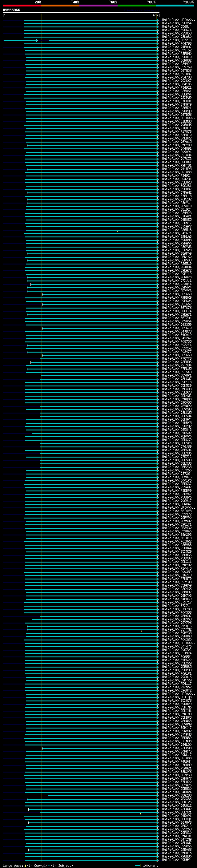Open the UniRef100_C0Z2I0 hit label

click(x=177, y=40)
